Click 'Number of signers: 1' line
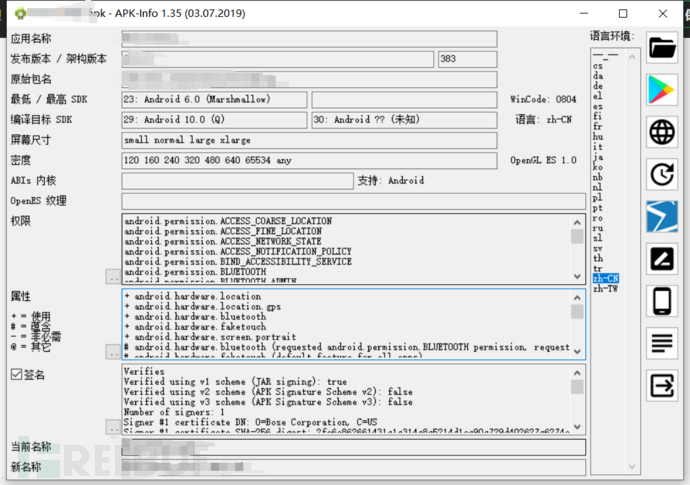690x485 pixels. coord(174,412)
